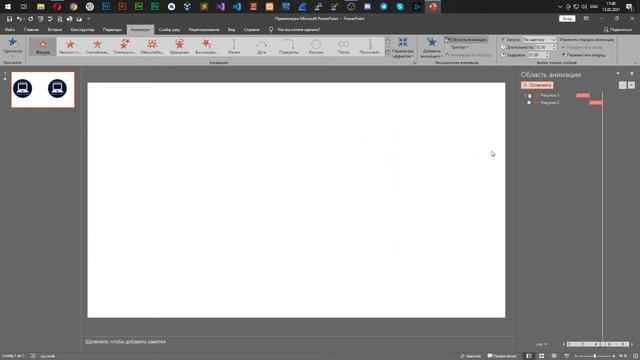Click Undo in quick access toolbar
The width and height of the screenshot is (640, 360).
point(19,19)
